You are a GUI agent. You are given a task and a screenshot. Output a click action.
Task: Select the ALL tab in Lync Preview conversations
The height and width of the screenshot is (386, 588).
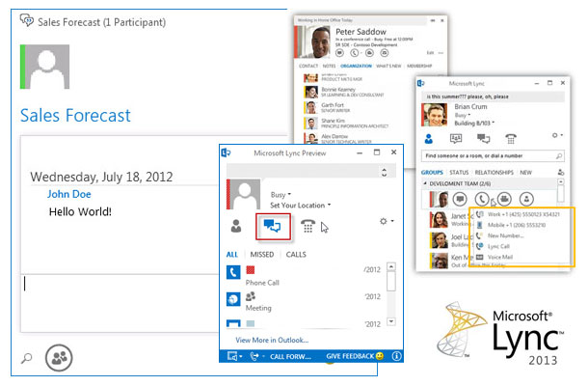point(232,255)
